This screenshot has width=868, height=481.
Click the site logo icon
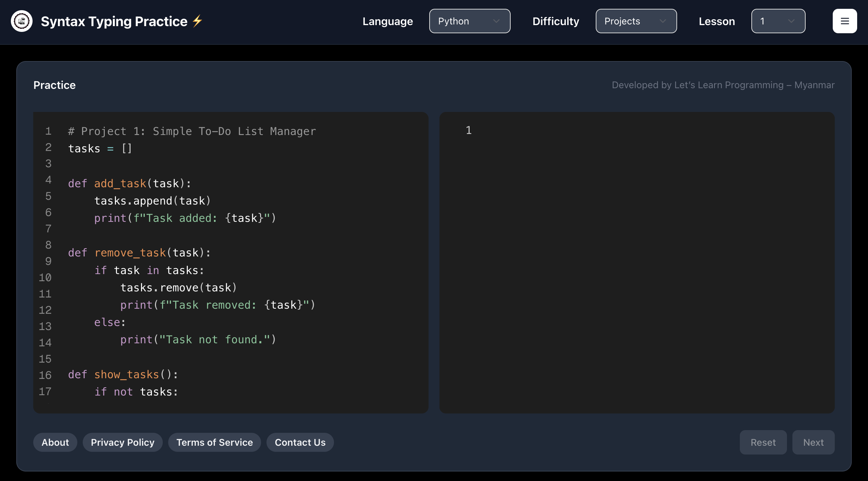tap(22, 21)
